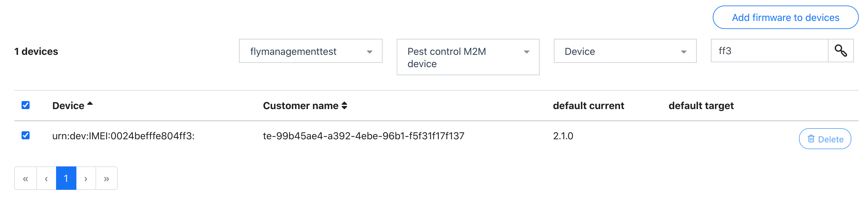The width and height of the screenshot is (868, 204).
Task: Open the Device search-type dropdown
Action: click(x=625, y=51)
